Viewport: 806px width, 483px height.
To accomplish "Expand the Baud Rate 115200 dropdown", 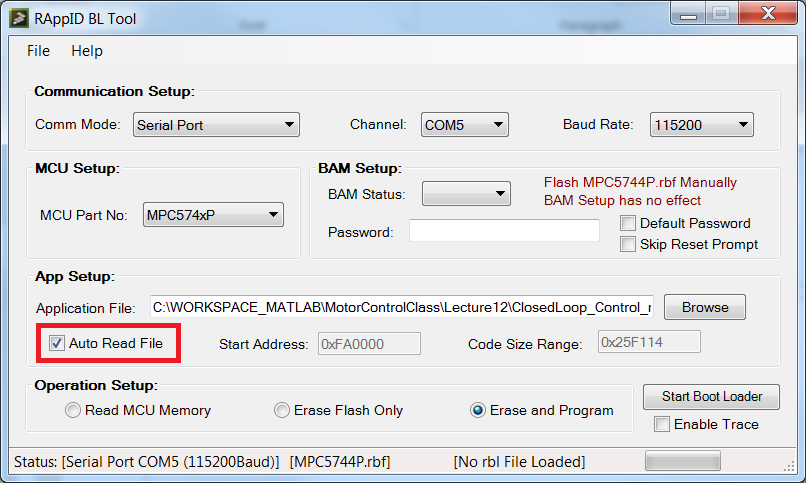I will coord(702,125).
